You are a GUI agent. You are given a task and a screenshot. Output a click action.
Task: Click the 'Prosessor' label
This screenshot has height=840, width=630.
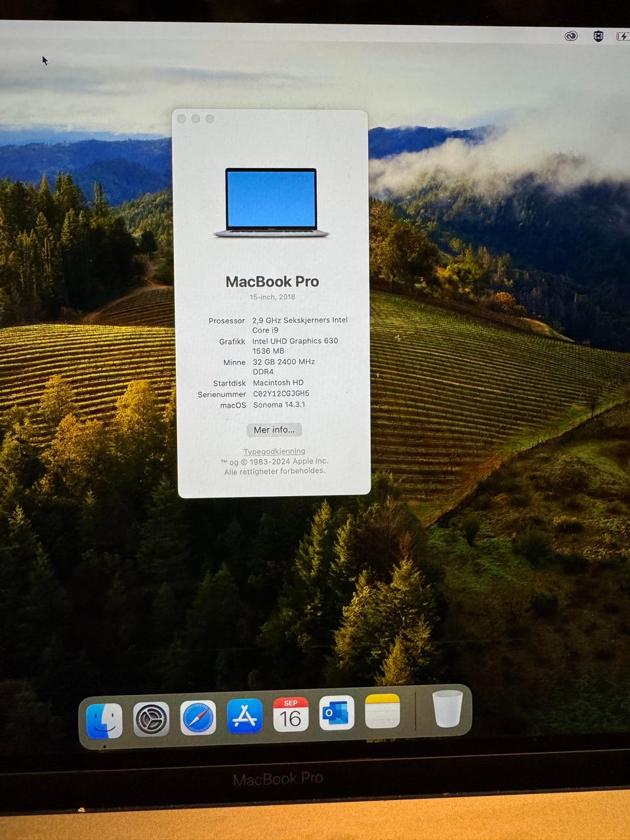226,321
